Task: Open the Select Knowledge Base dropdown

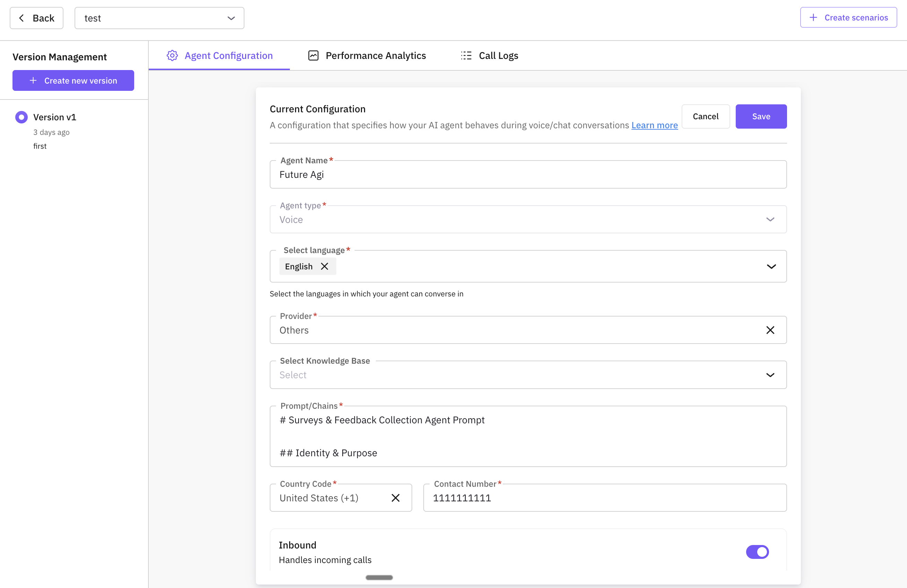Action: point(771,374)
